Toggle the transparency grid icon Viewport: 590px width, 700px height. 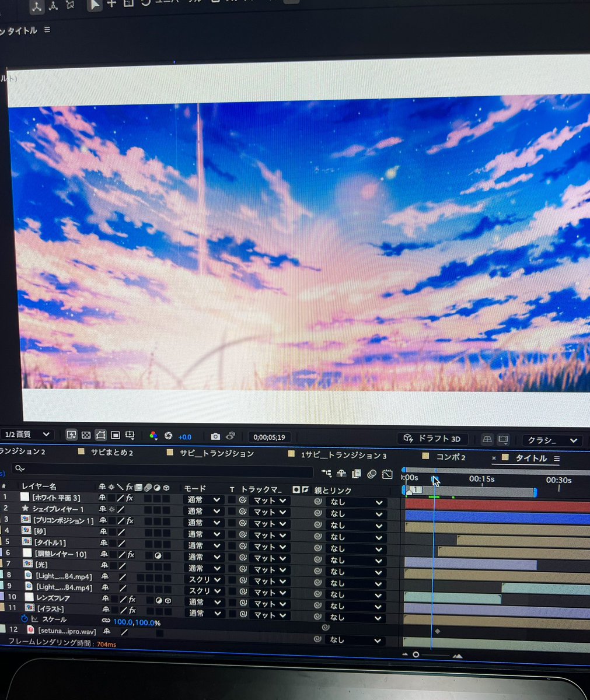coord(86,435)
